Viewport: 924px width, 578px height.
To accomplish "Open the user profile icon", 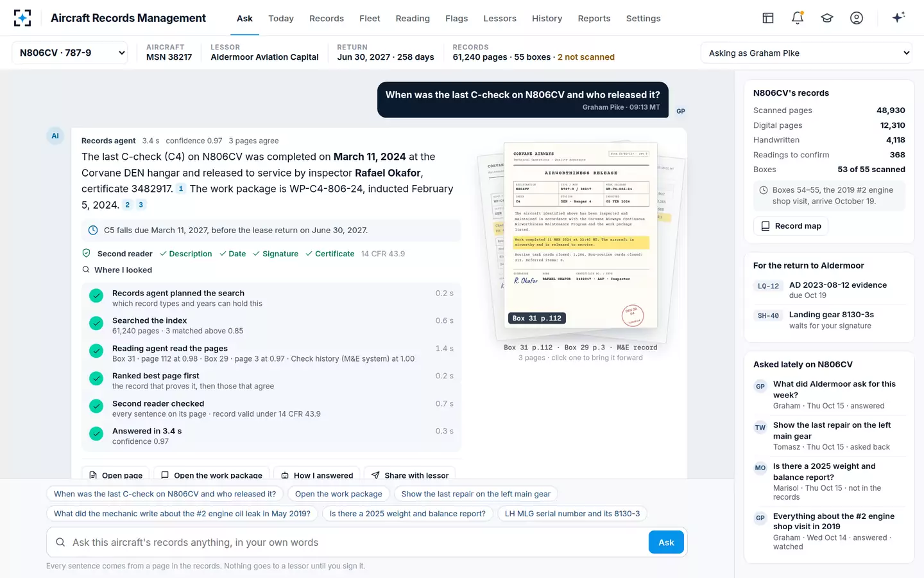I will pos(857,18).
